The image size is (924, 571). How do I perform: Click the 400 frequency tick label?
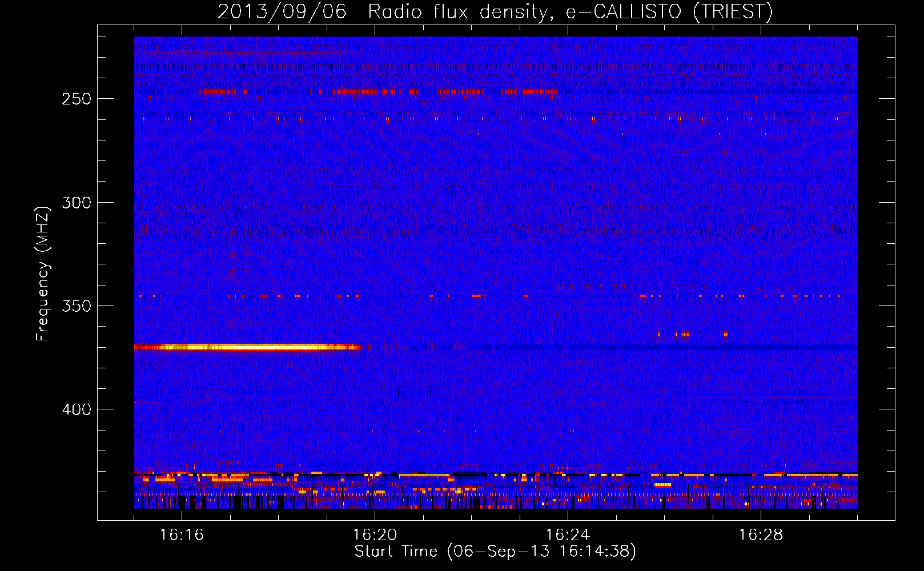pos(76,410)
